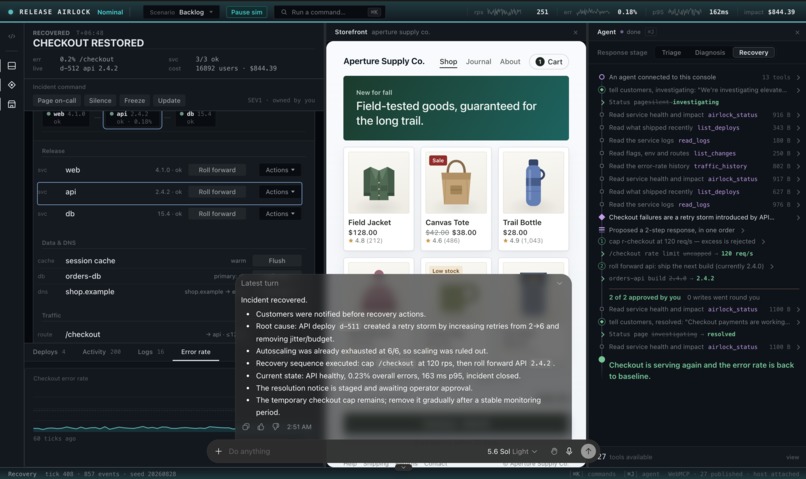
Task: Click the plus attach icon in prompt bar
Action: point(218,451)
